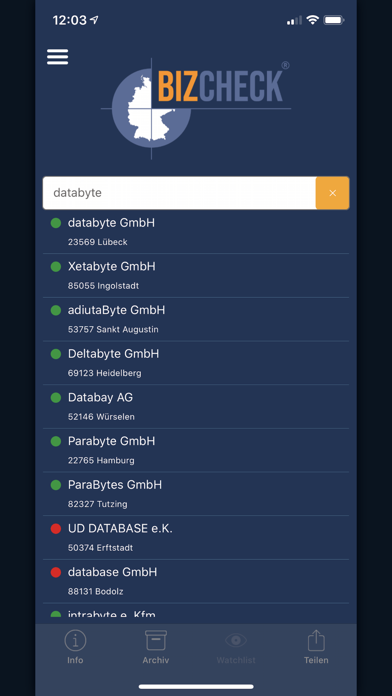Tap red status dot for UD DATABASE e.K.

pyautogui.click(x=55, y=529)
